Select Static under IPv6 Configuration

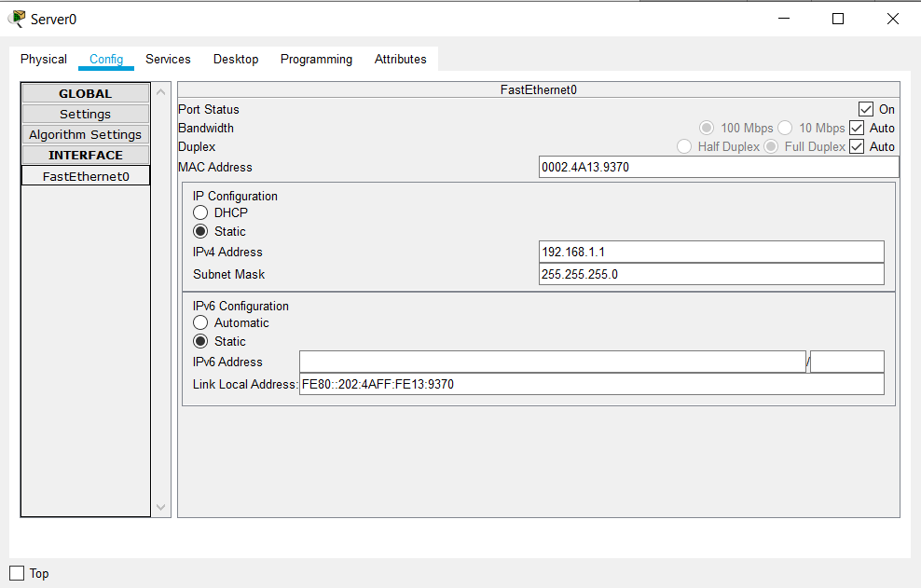tap(200, 341)
